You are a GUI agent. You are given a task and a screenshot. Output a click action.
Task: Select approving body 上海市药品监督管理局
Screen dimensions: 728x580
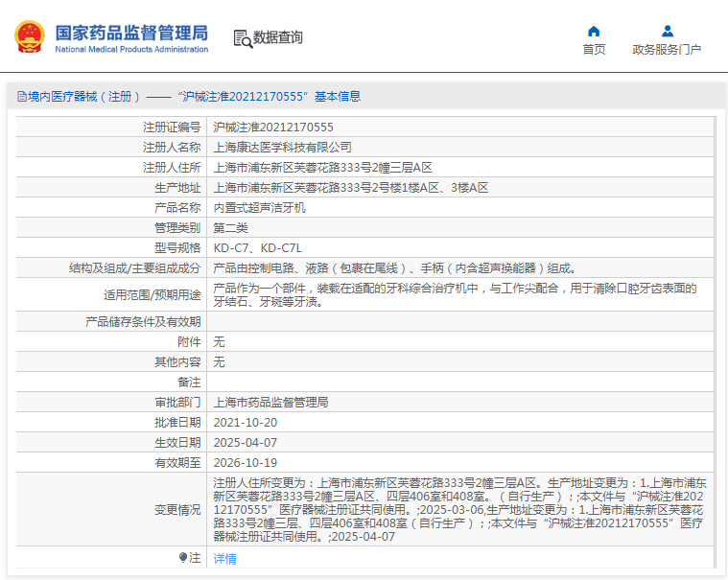[270, 403]
